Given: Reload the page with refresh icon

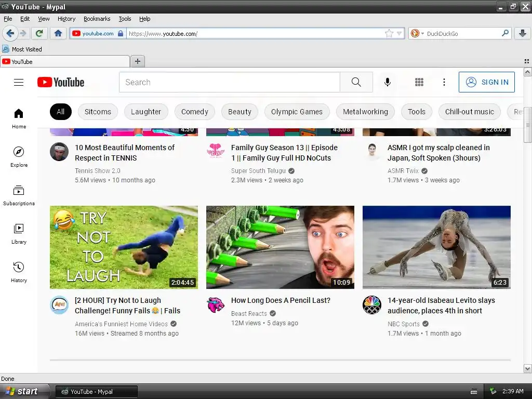Looking at the screenshot, I should pos(39,33).
